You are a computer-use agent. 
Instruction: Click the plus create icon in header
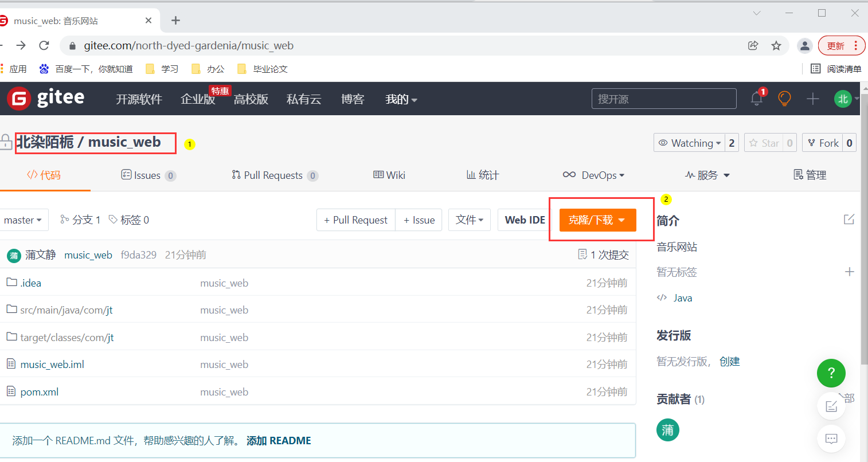pos(813,99)
